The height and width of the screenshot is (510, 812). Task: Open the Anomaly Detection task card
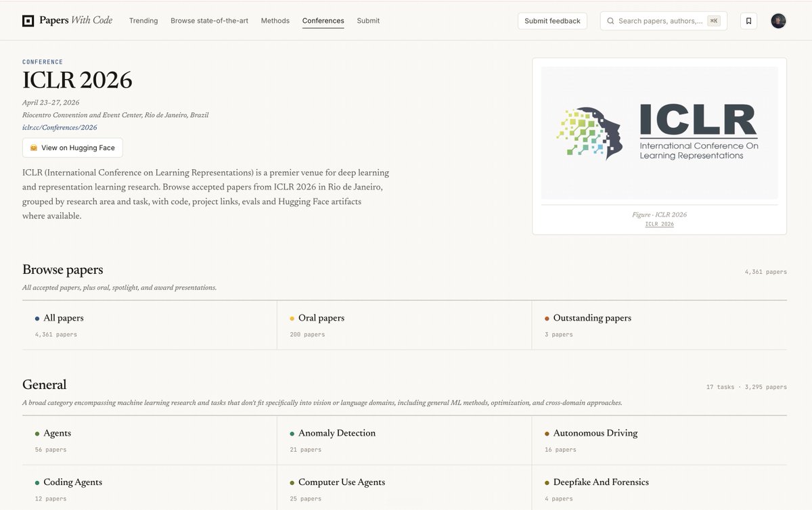pos(404,440)
